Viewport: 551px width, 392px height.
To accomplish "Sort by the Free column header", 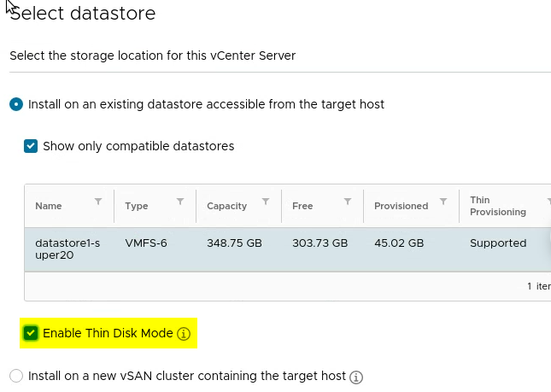I will point(302,206).
